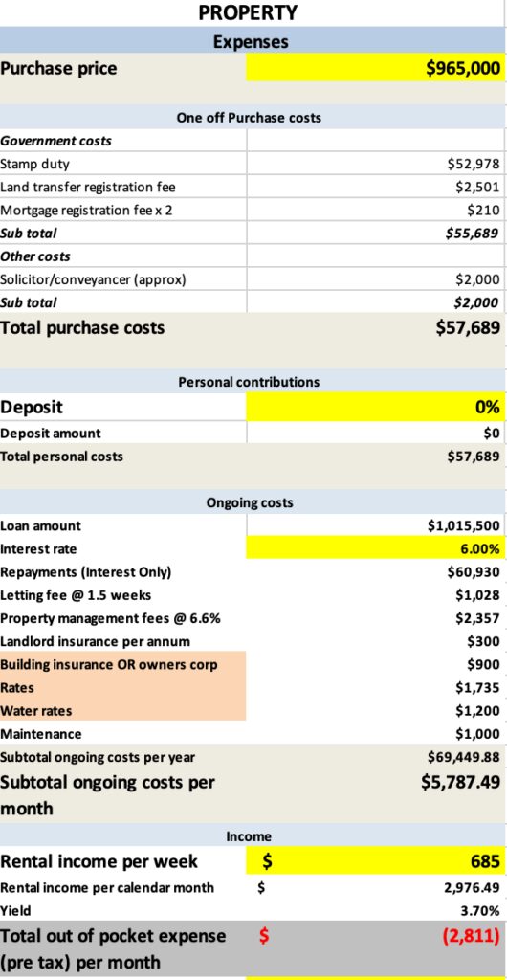Click the Solicitor/conveyancer $2,000 cell
Screen dimensions: 507x980
click(x=376, y=279)
